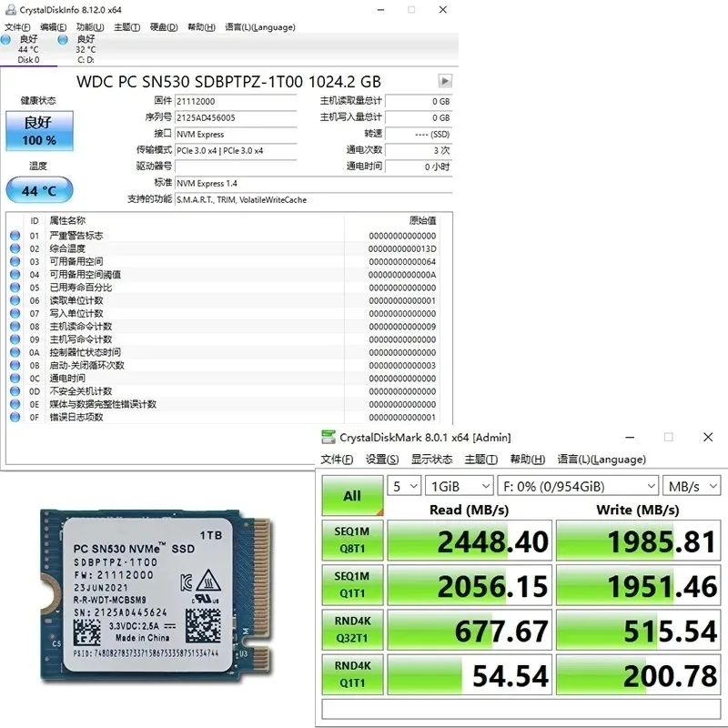This screenshot has height=728, width=728.
Task: Run all benchmarks with All button
Action: pos(352,495)
